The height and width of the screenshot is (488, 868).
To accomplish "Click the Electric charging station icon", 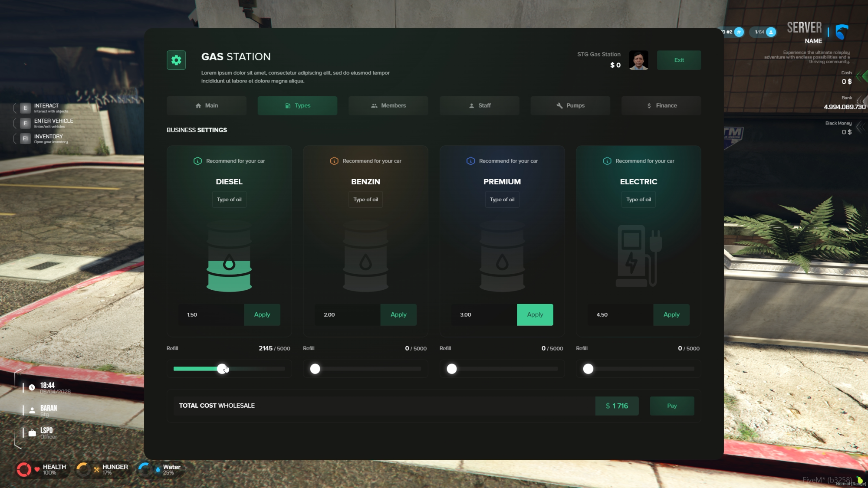I will (638, 256).
